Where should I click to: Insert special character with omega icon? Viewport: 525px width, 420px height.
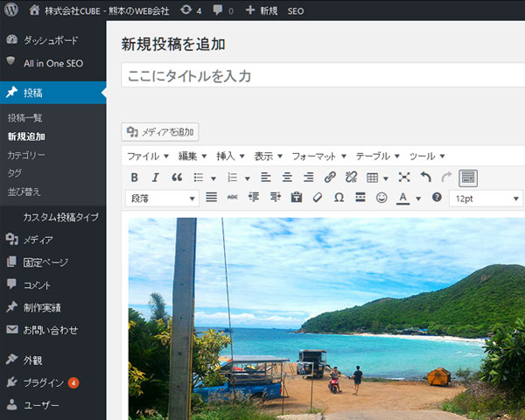coord(339,198)
